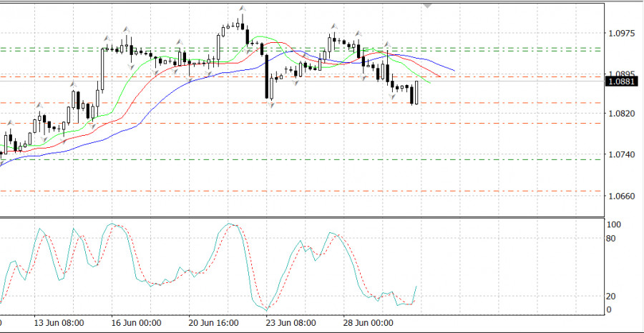Click the stochastic scale value 20

[x=612, y=297]
